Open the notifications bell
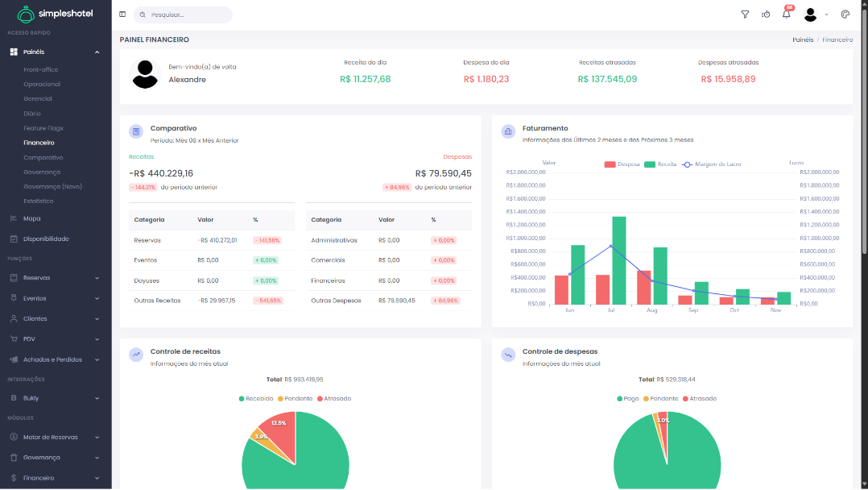Viewport: 868px width, 490px height. click(786, 15)
